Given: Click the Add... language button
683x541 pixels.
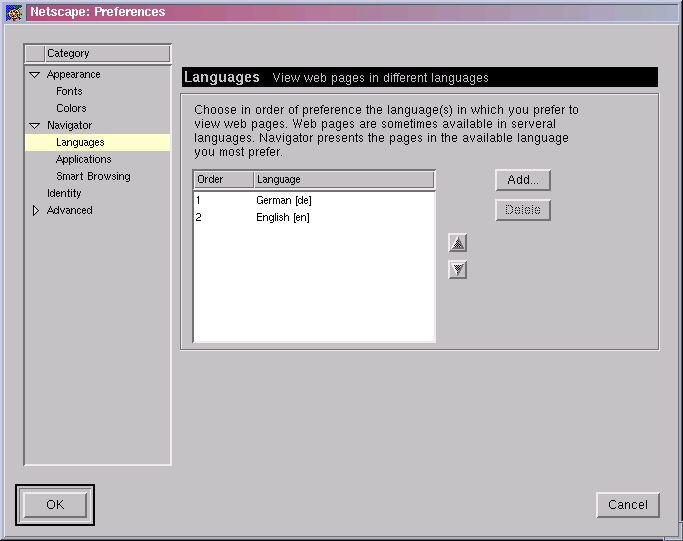Looking at the screenshot, I should coord(523,180).
